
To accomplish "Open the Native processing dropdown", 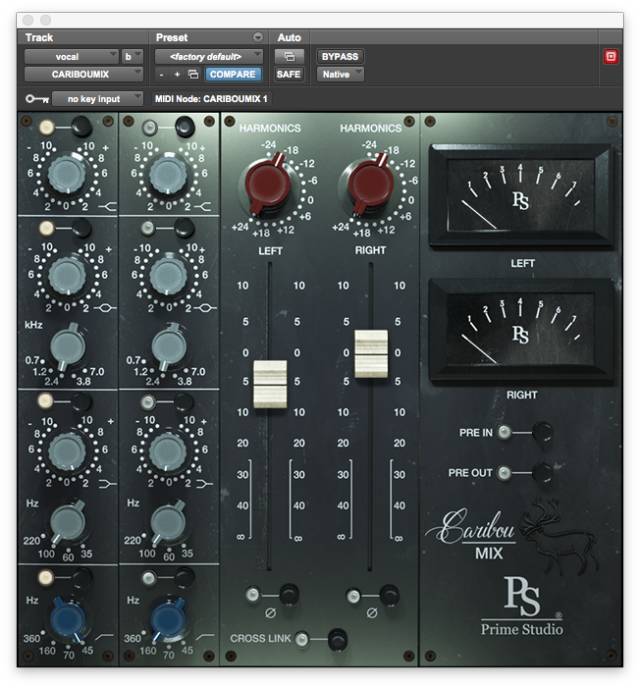I will tap(340, 74).
